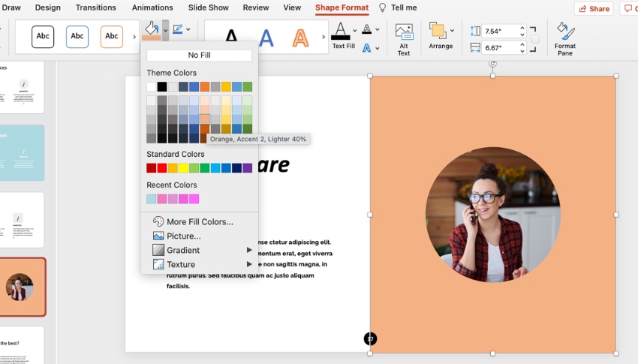This screenshot has height=364, width=638.
Task: Click the gold theme color swatch in top row
Action: click(x=226, y=86)
